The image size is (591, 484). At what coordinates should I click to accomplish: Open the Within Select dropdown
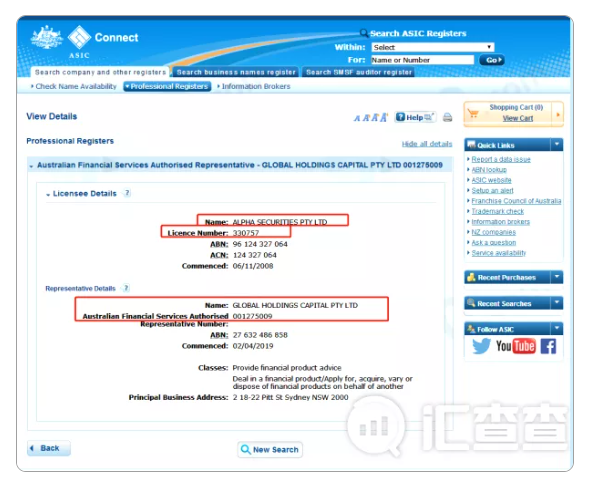[432, 47]
